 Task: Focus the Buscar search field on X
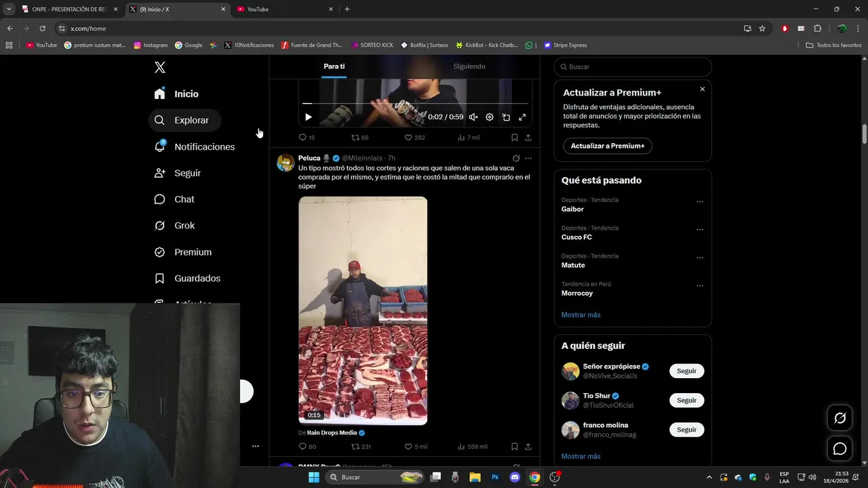tap(633, 67)
